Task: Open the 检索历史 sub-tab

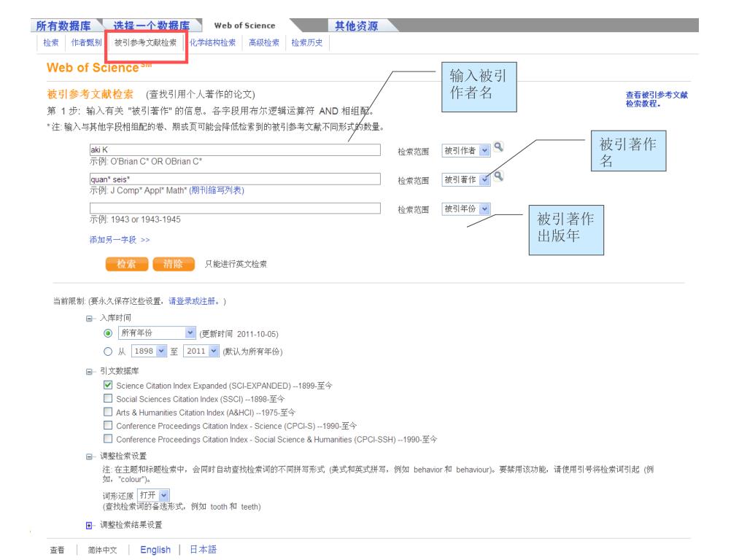Action: point(307,43)
